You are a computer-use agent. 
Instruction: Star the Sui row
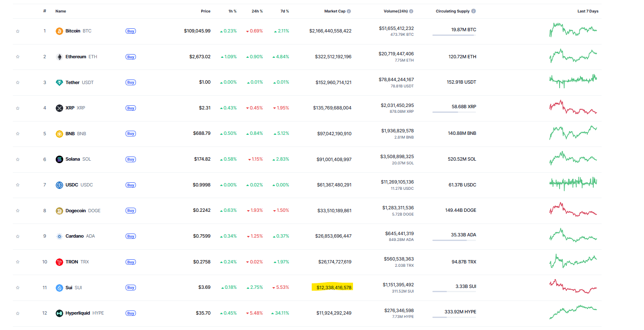(18, 288)
